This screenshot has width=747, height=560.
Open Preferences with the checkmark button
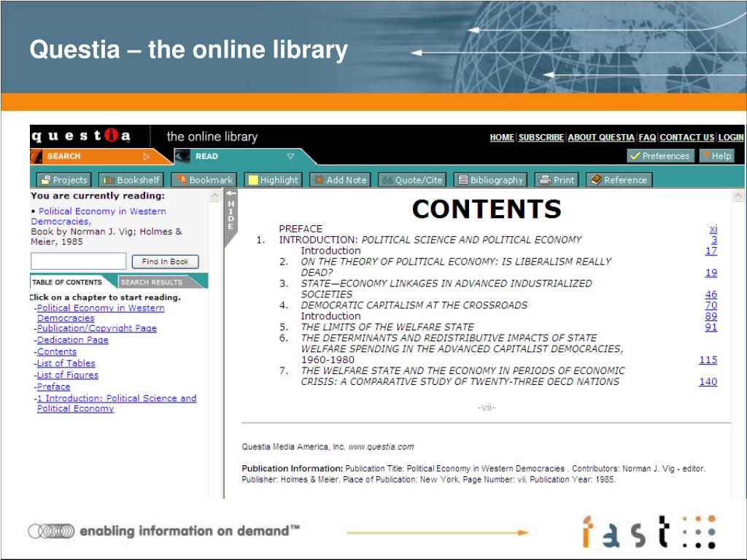pos(659,156)
